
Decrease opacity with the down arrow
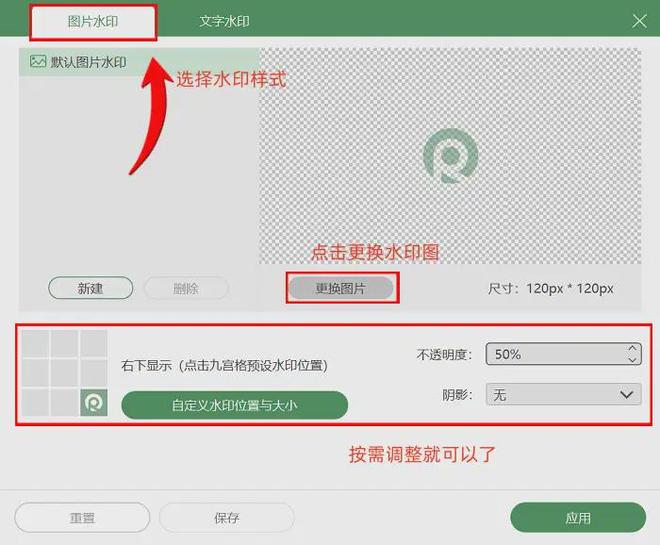pyautogui.click(x=631, y=359)
